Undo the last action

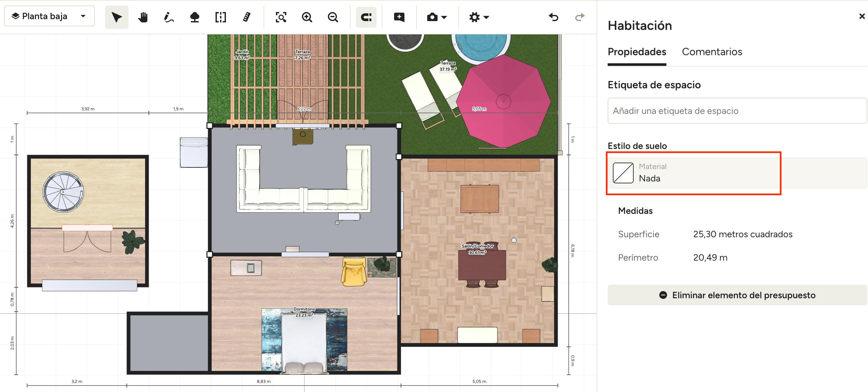point(553,17)
